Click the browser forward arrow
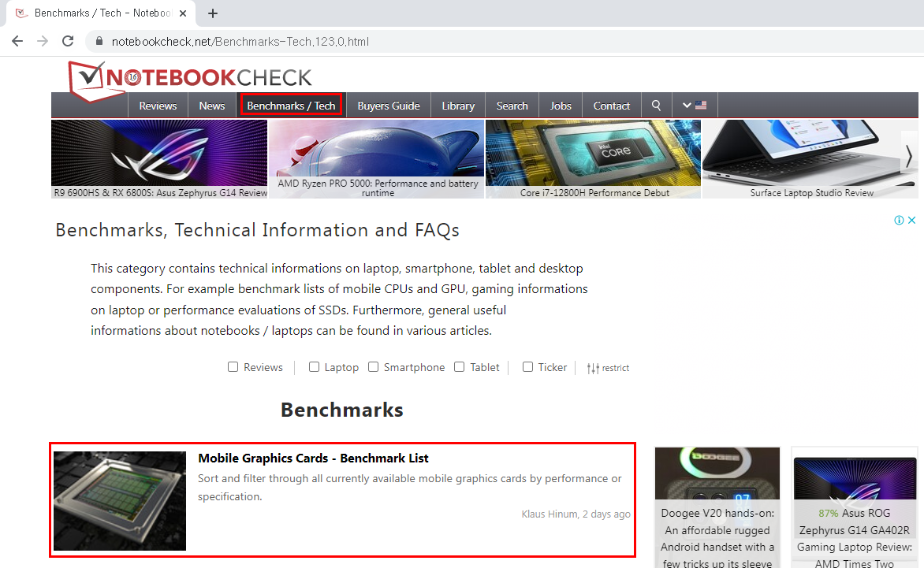The width and height of the screenshot is (924, 568). click(x=43, y=41)
